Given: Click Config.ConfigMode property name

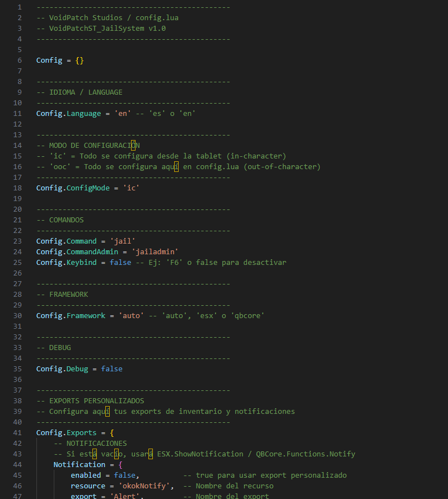Looking at the screenshot, I should [x=88, y=188].
